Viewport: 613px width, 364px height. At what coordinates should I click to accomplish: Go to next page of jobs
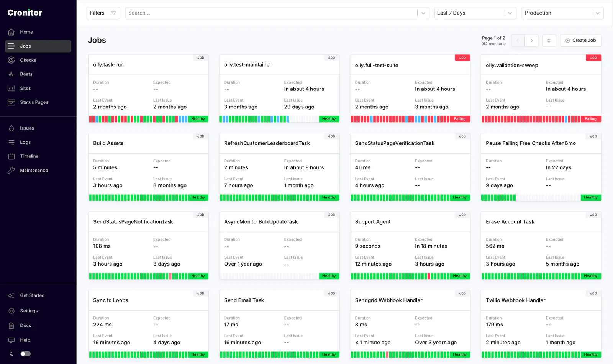tap(531, 41)
